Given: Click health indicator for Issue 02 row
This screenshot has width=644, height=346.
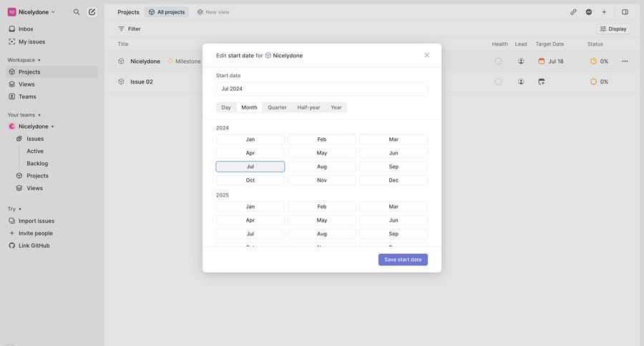Looking at the screenshot, I should (498, 81).
